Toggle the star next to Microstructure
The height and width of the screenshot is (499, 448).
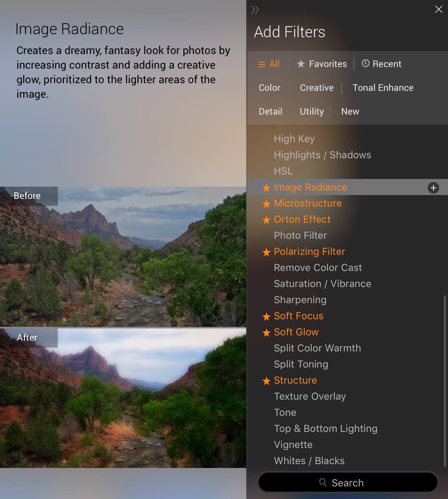tap(267, 204)
